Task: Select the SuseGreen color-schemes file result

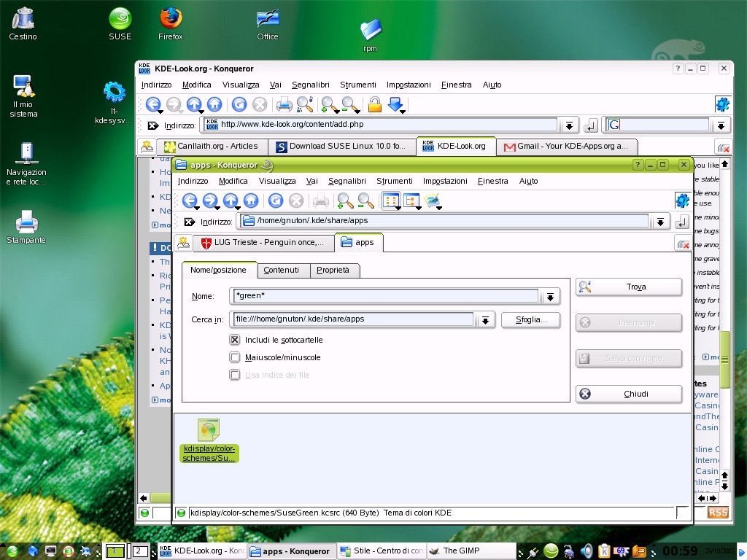Action: [x=209, y=440]
